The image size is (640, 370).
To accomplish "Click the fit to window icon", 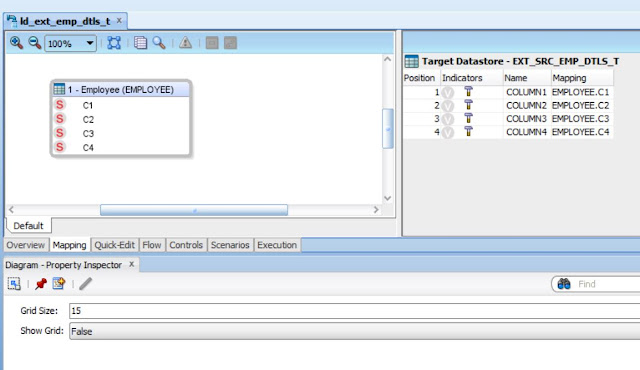I will [114, 43].
